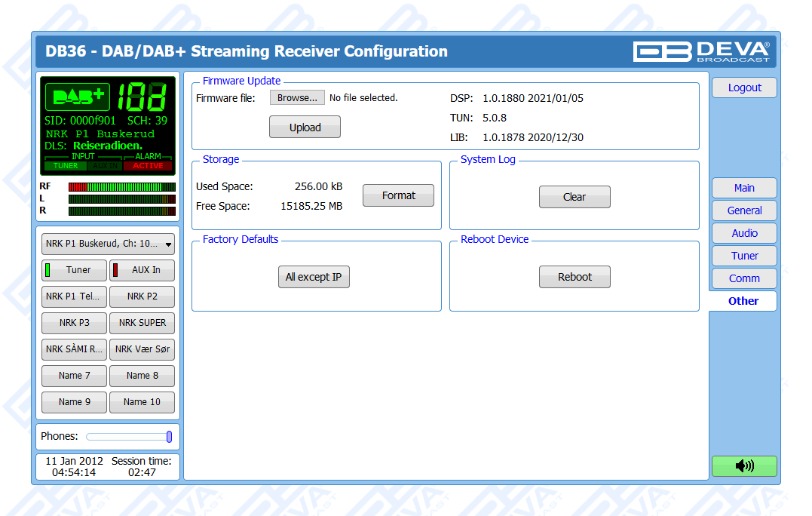This screenshot has height=516, width=812.
Task: Tune to the NRK P3 preset
Action: coord(74,323)
